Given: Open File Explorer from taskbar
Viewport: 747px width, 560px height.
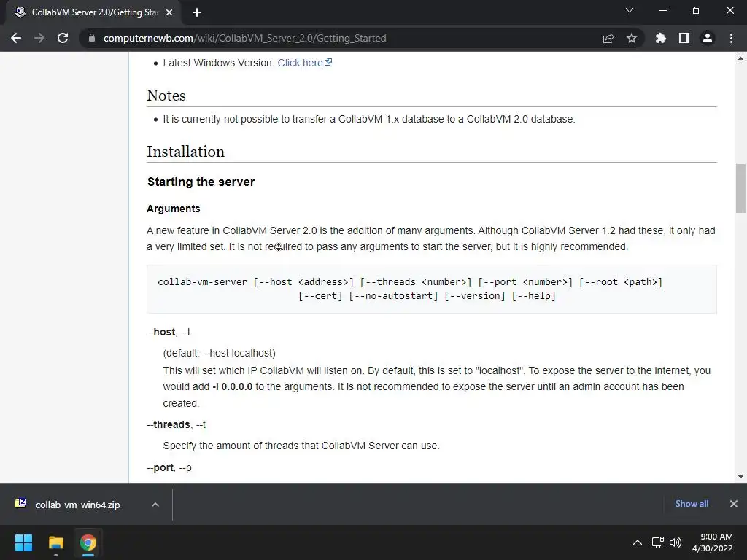Looking at the screenshot, I should [x=55, y=542].
